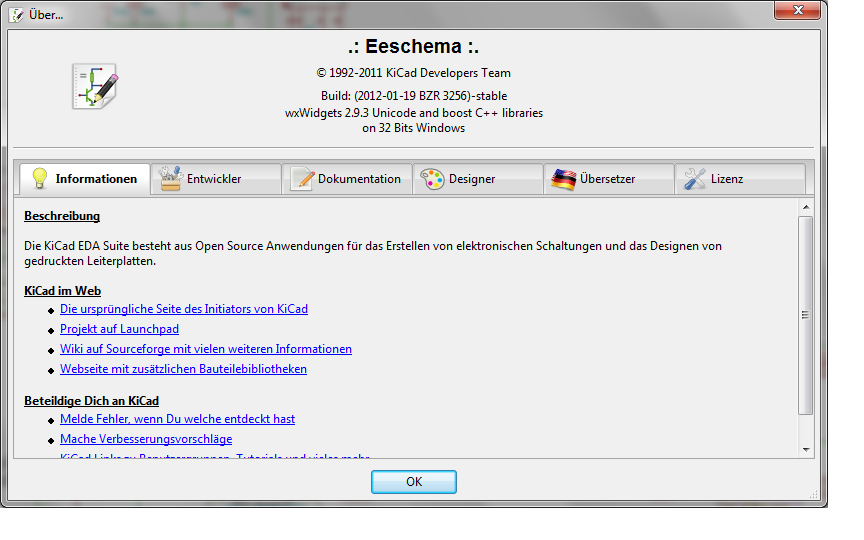Image resolution: width=864 pixels, height=540 pixels.
Task: Switch to the Designer tab
Action: click(478, 179)
